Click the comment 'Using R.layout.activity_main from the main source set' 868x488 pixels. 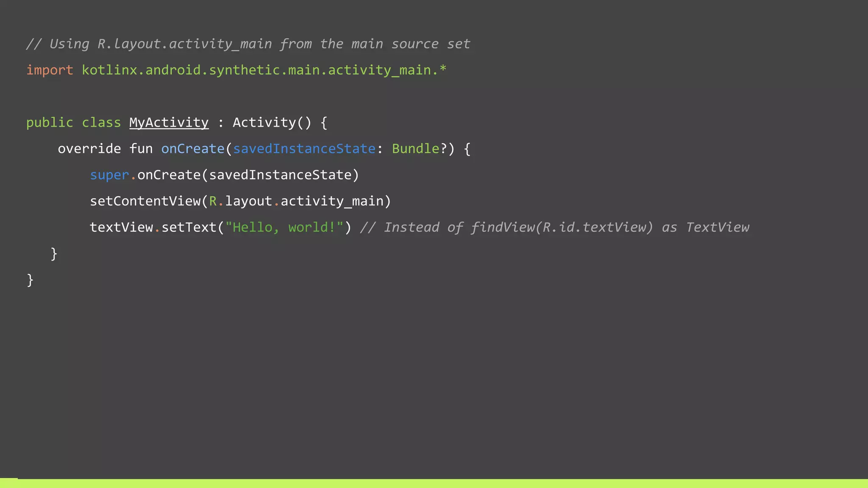coord(248,44)
